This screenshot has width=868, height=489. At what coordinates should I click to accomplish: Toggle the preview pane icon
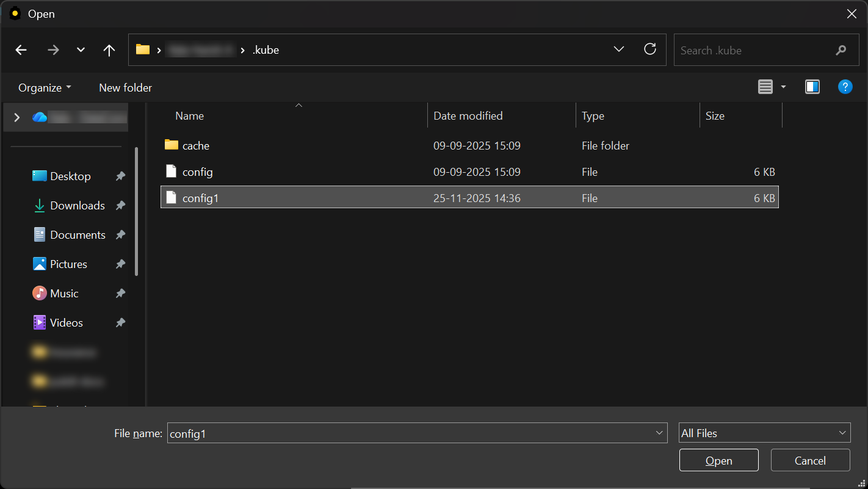click(812, 87)
